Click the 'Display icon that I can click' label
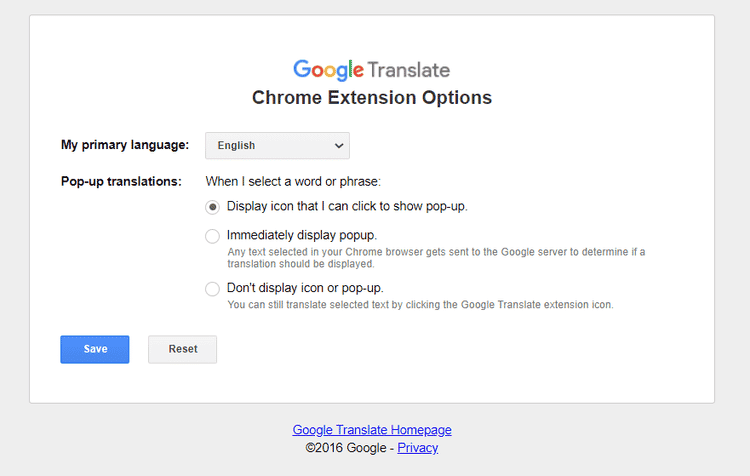 347,206
